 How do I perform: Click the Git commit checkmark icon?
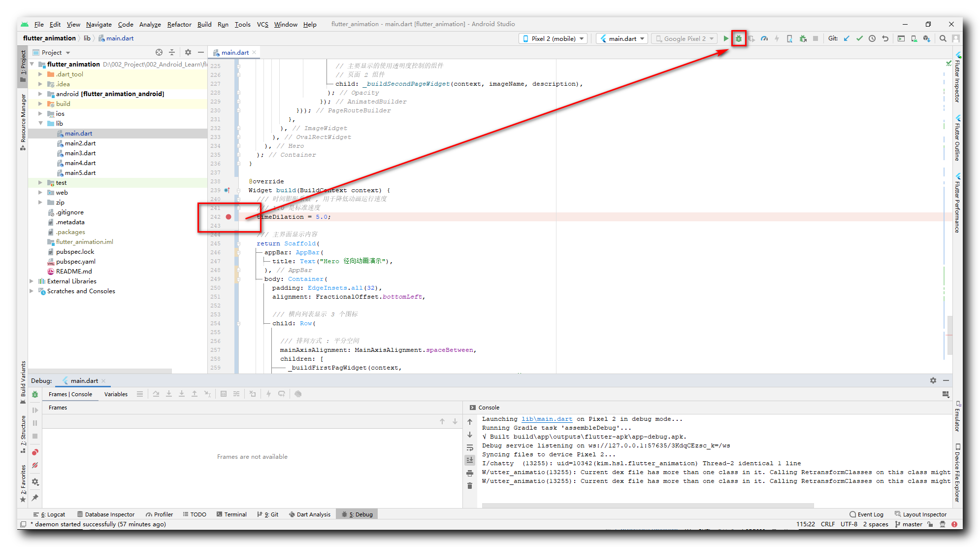click(x=859, y=38)
